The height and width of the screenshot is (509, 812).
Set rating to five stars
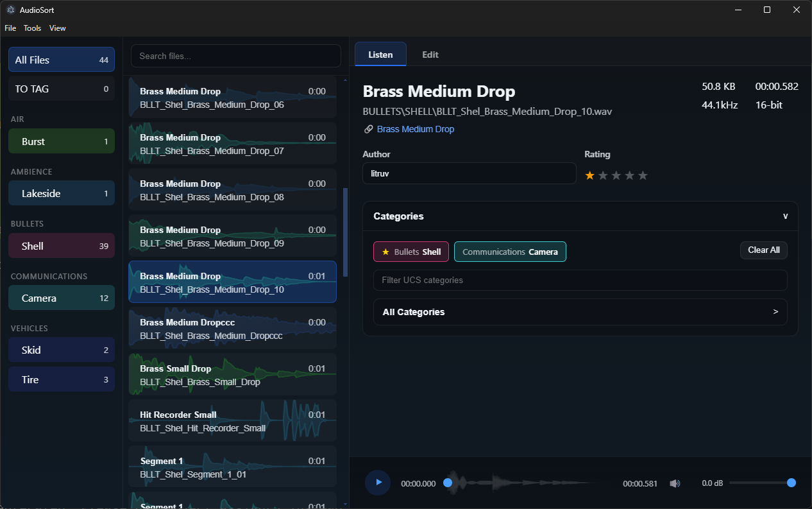[x=643, y=175]
